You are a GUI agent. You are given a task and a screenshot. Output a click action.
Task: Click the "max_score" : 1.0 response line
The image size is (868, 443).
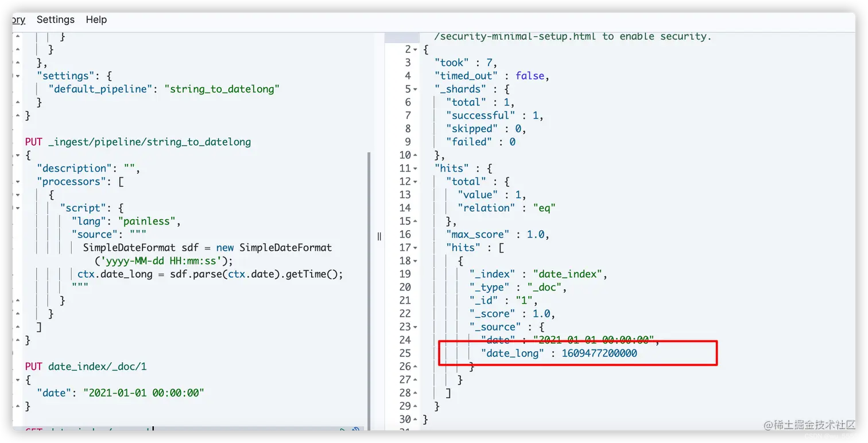(498, 234)
